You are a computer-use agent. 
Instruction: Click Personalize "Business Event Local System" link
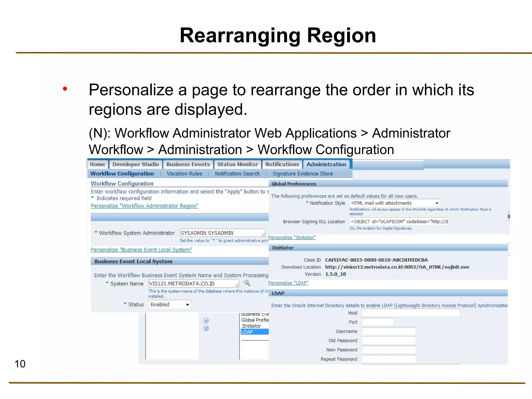point(141,250)
